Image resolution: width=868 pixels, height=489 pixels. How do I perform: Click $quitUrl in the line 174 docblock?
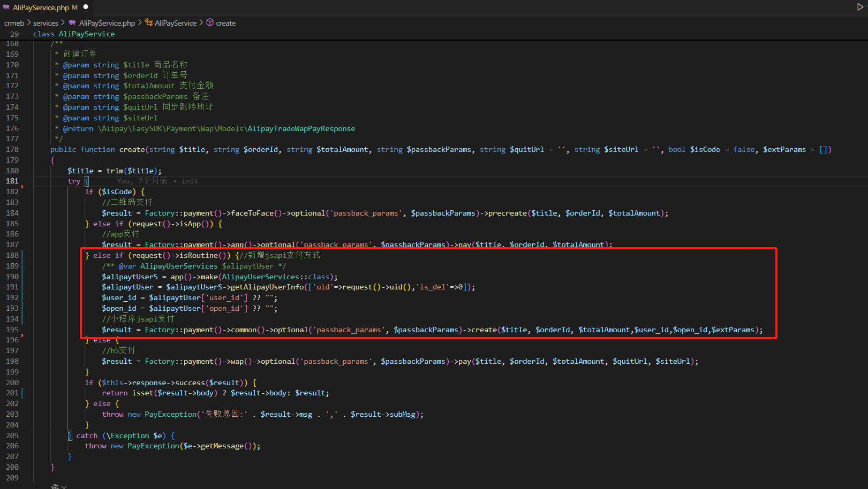click(140, 107)
